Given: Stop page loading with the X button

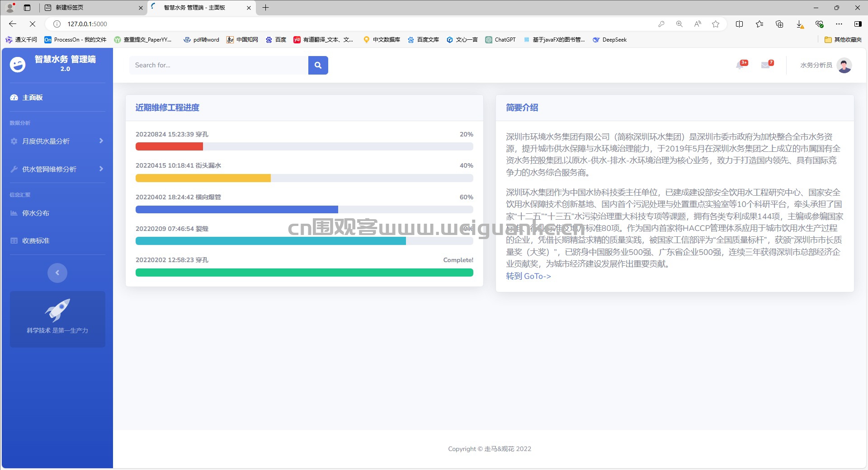Looking at the screenshot, I should coord(33,24).
